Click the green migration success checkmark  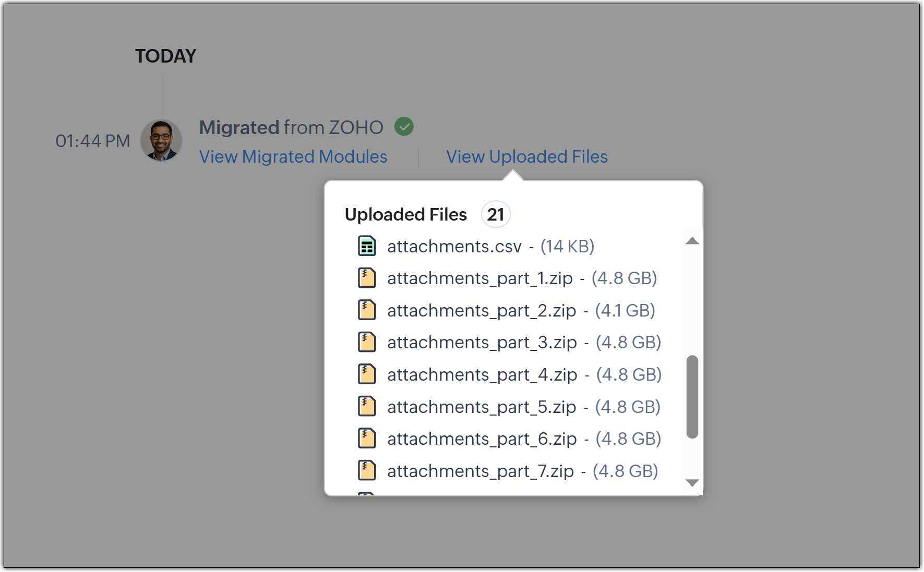tap(404, 127)
